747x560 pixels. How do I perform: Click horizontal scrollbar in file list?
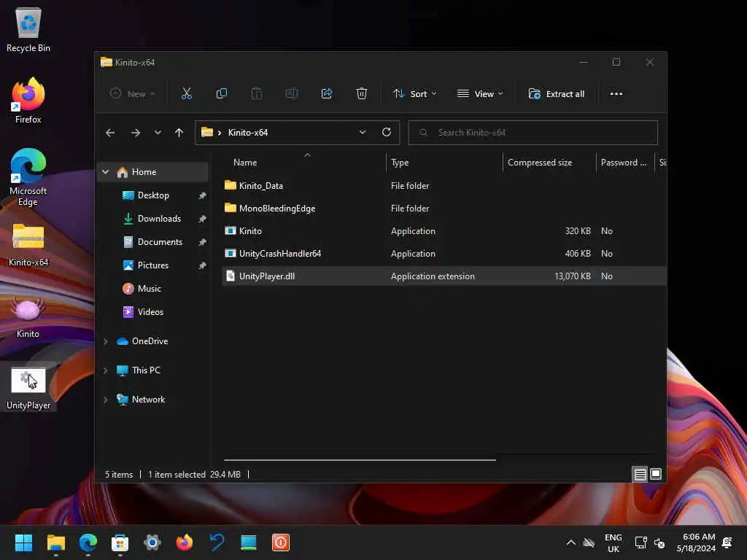coord(360,460)
